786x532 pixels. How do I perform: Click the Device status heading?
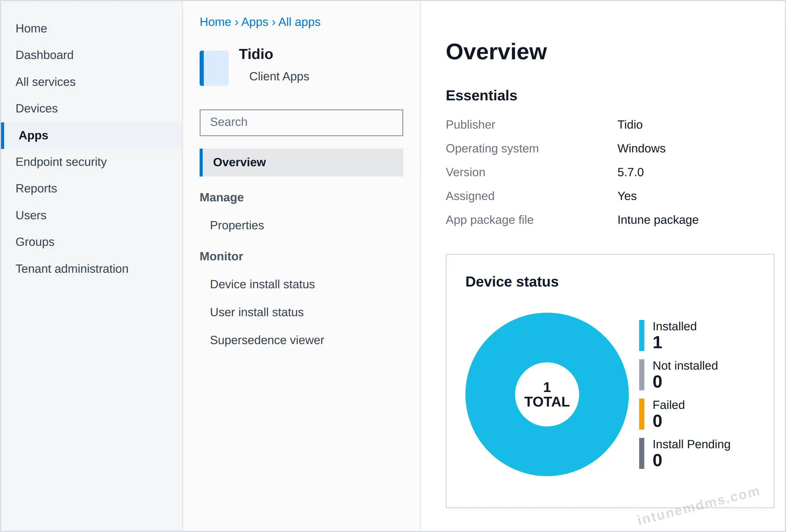click(512, 282)
